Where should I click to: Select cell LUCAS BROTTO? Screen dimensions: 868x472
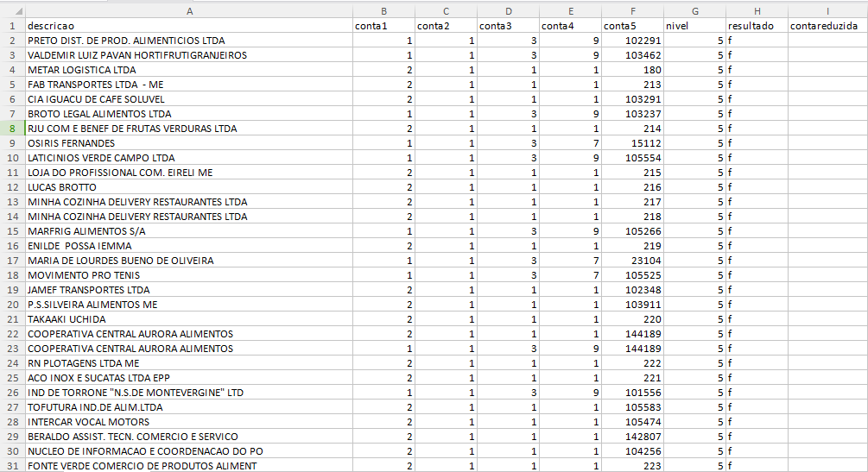(x=189, y=187)
